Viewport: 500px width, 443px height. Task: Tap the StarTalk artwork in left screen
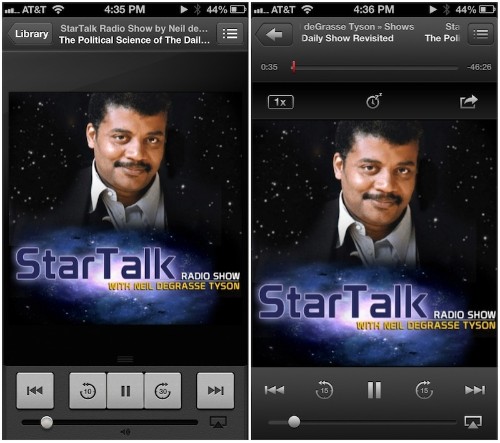[125, 208]
